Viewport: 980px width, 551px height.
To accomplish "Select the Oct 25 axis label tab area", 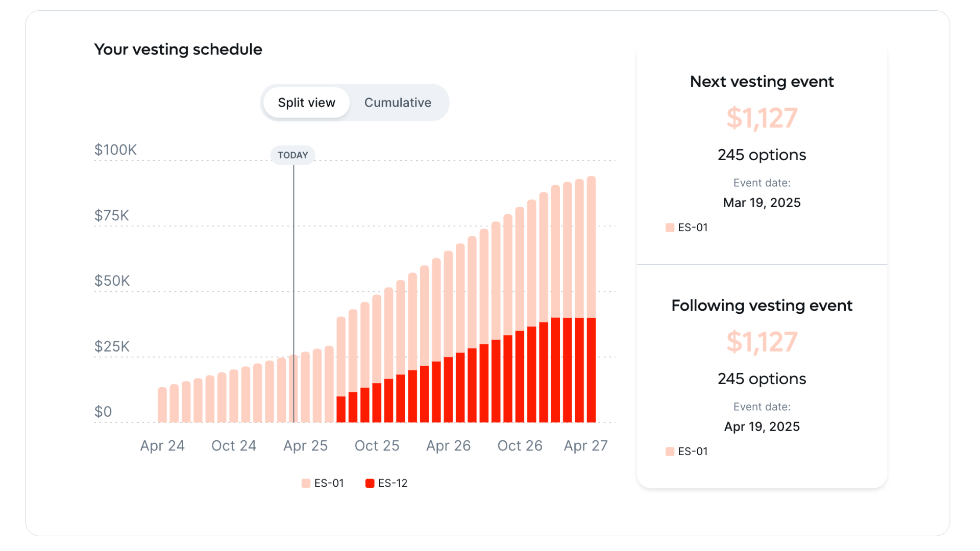I will 377,445.
